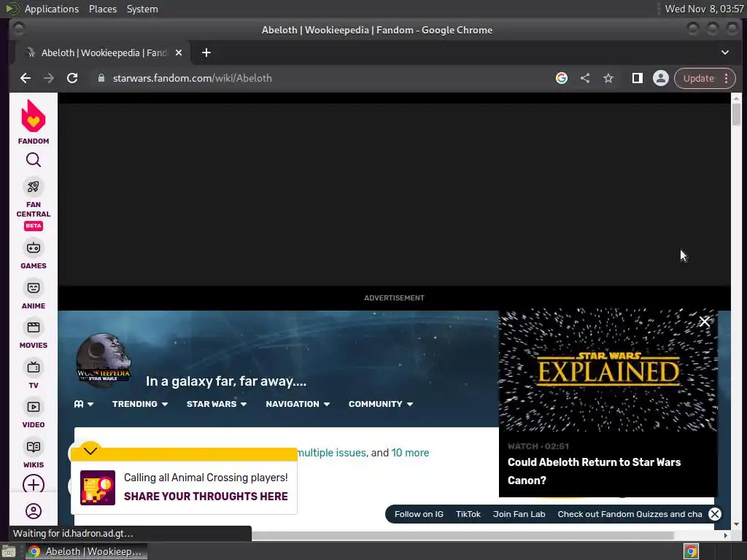Open the Movies section icon
Viewport: 747px width, 560px height.
pos(34,327)
